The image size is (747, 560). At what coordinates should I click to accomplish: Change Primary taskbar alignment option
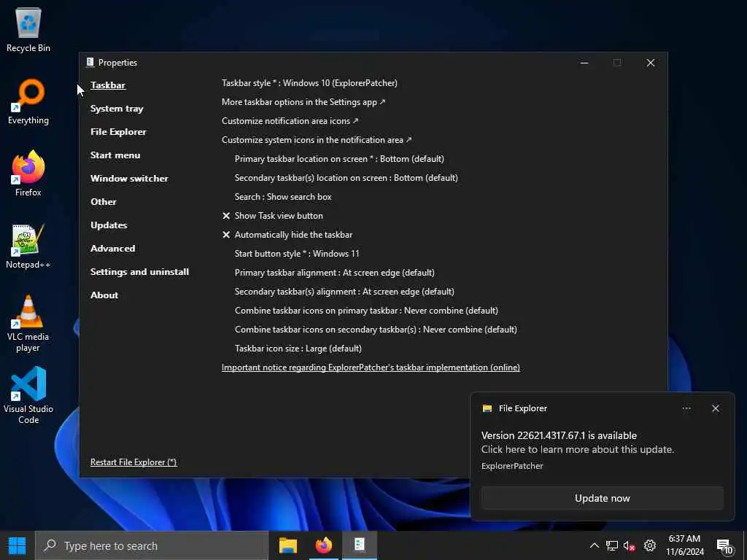(x=334, y=273)
